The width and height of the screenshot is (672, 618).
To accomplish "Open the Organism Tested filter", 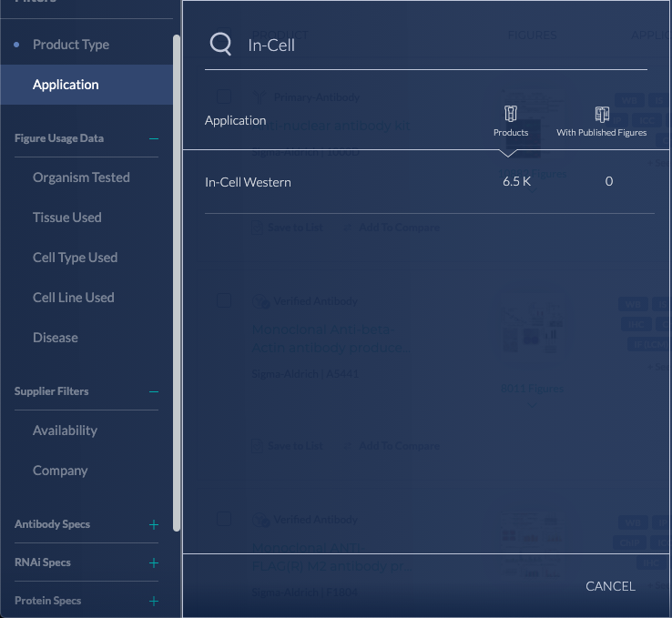I will 81,177.
